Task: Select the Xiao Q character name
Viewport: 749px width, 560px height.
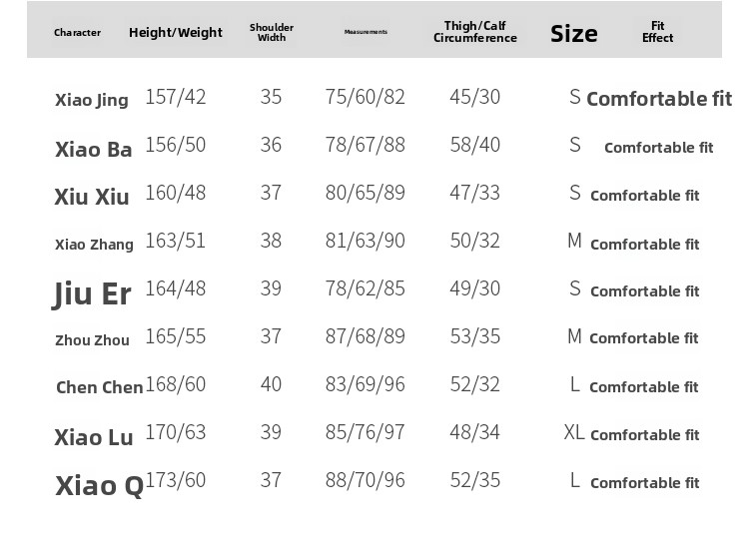Action: 99,485
